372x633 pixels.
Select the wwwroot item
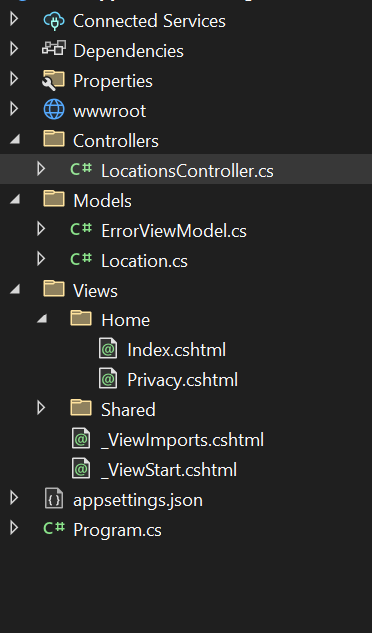[109, 111]
